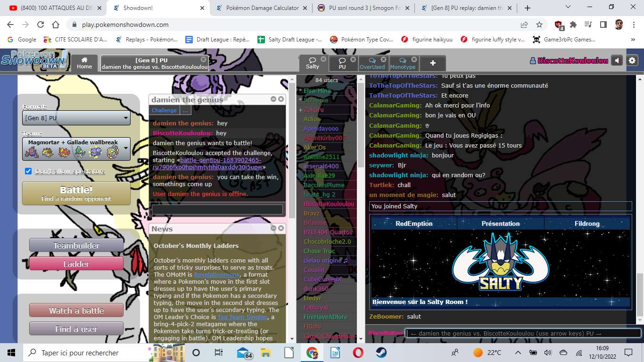
Task: Open Pokémon Type Cov... bookmark
Action: pyautogui.click(x=361, y=40)
